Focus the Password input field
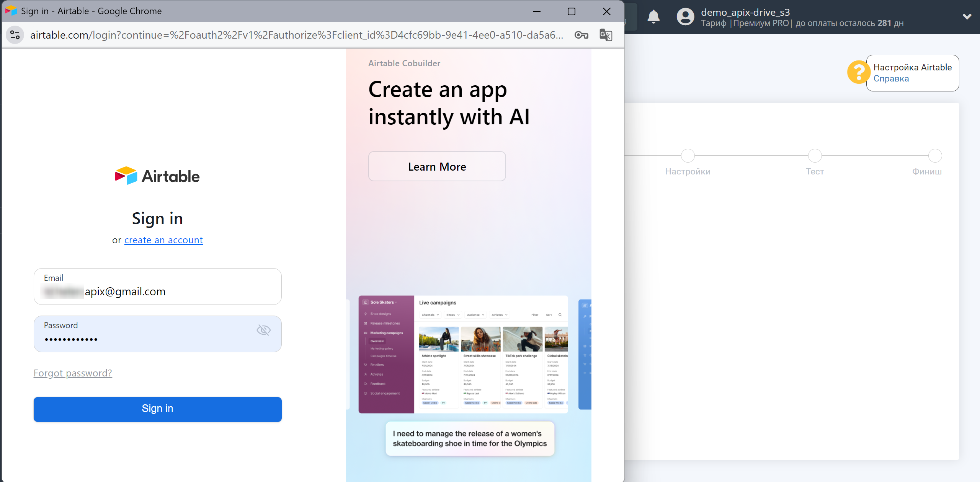980x482 pixels. click(x=158, y=334)
